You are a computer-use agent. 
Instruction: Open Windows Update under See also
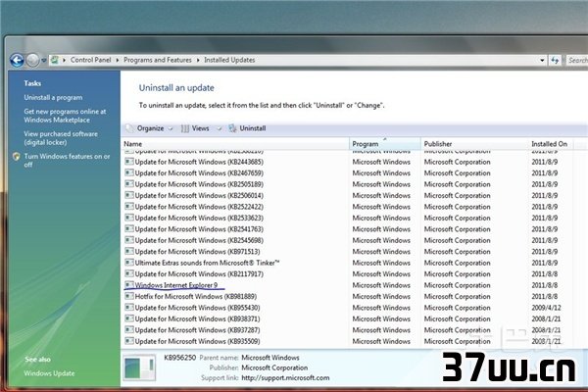point(49,373)
